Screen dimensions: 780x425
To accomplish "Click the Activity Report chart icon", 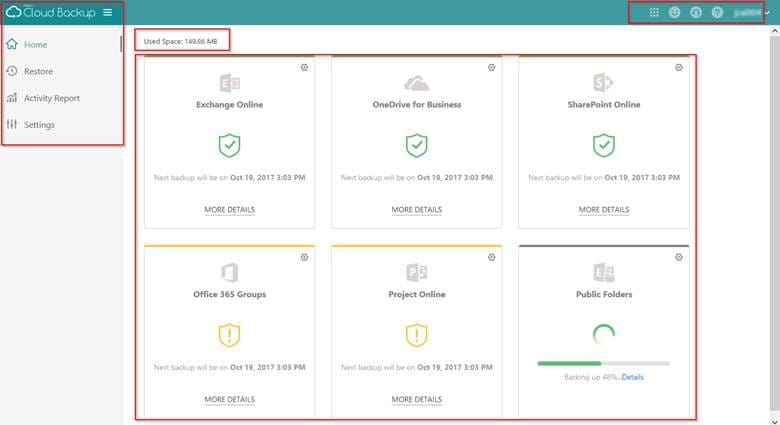I will pos(12,98).
